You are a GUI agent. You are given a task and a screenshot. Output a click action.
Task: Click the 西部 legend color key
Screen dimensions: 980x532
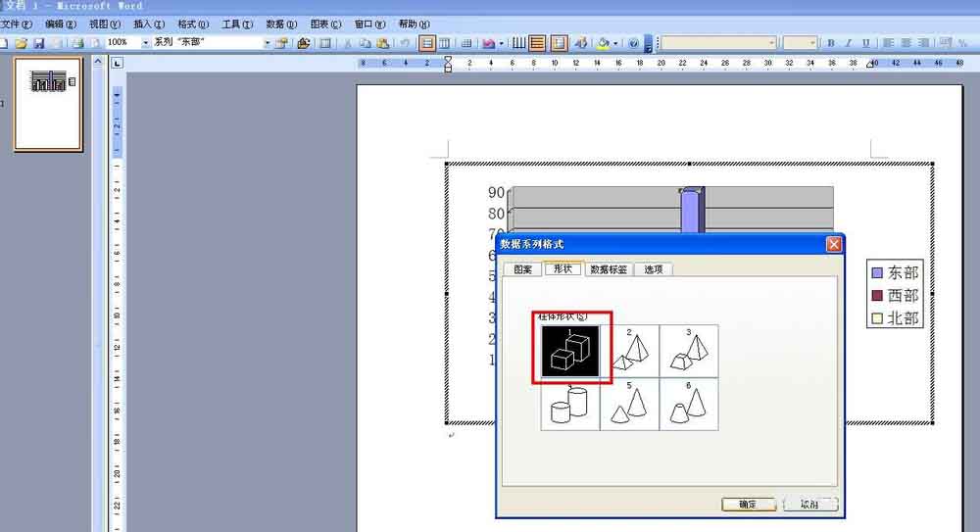click(x=877, y=295)
